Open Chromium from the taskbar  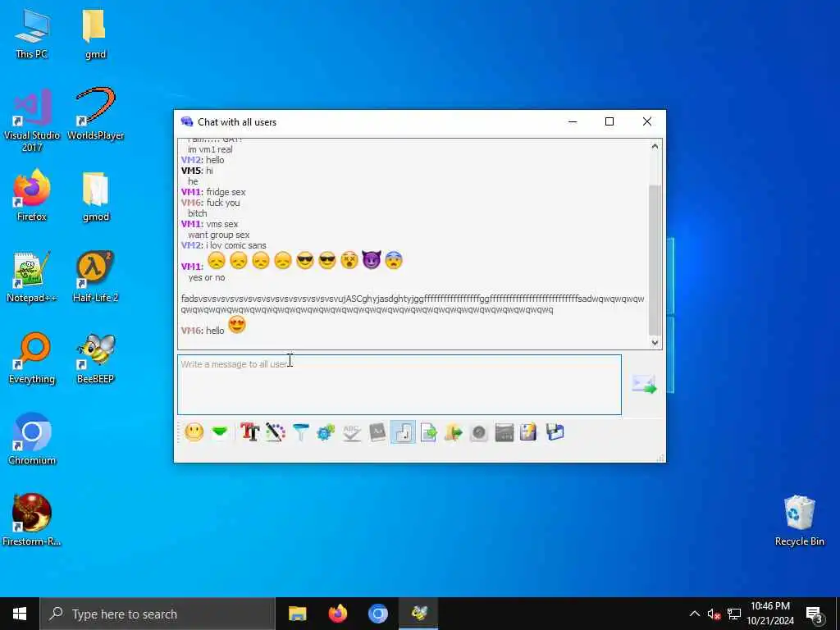[377, 614]
